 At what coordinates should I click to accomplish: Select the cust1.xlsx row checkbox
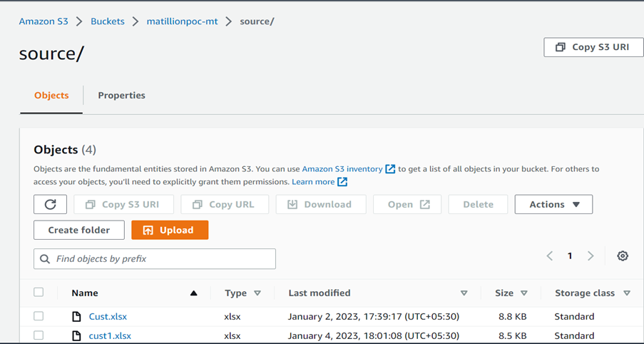39,335
